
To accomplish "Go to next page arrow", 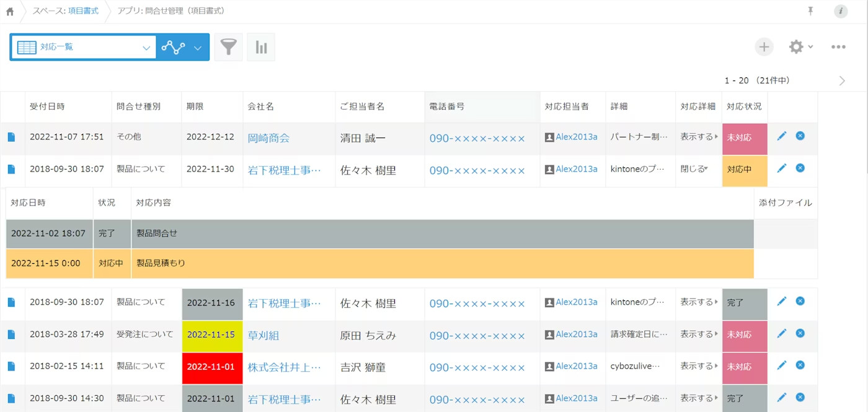I will 841,81.
